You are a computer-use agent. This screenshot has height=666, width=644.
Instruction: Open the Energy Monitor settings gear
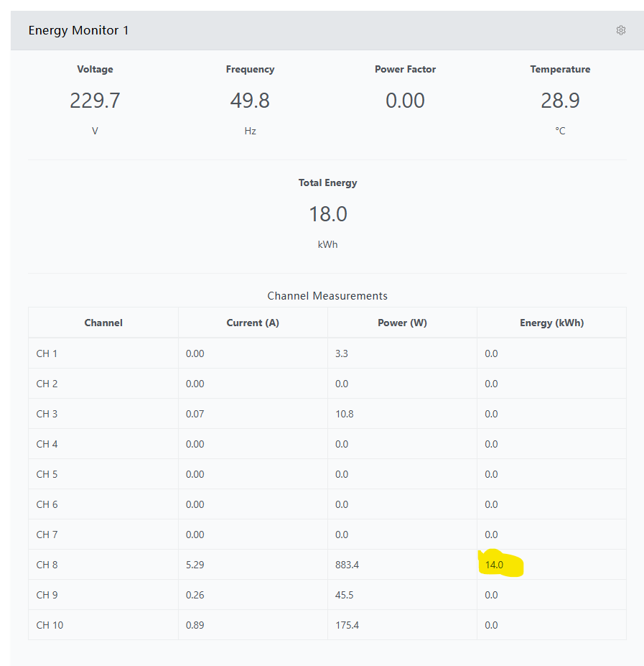[620, 30]
